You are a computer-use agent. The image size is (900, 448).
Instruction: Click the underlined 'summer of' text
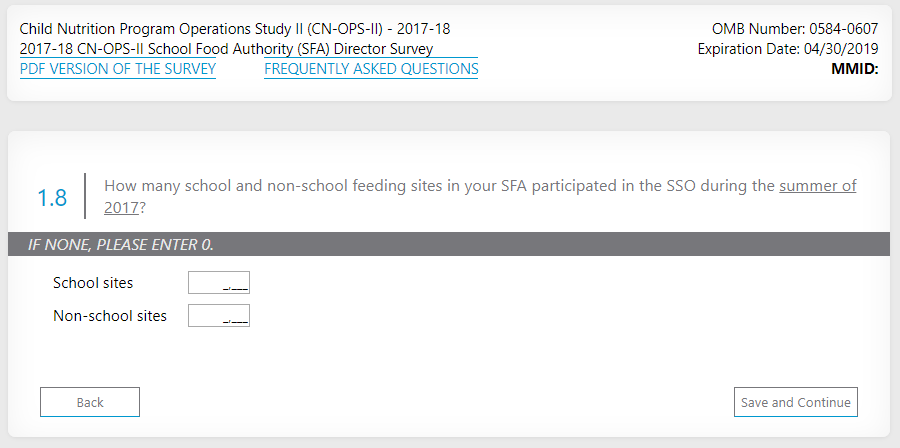[x=817, y=186]
